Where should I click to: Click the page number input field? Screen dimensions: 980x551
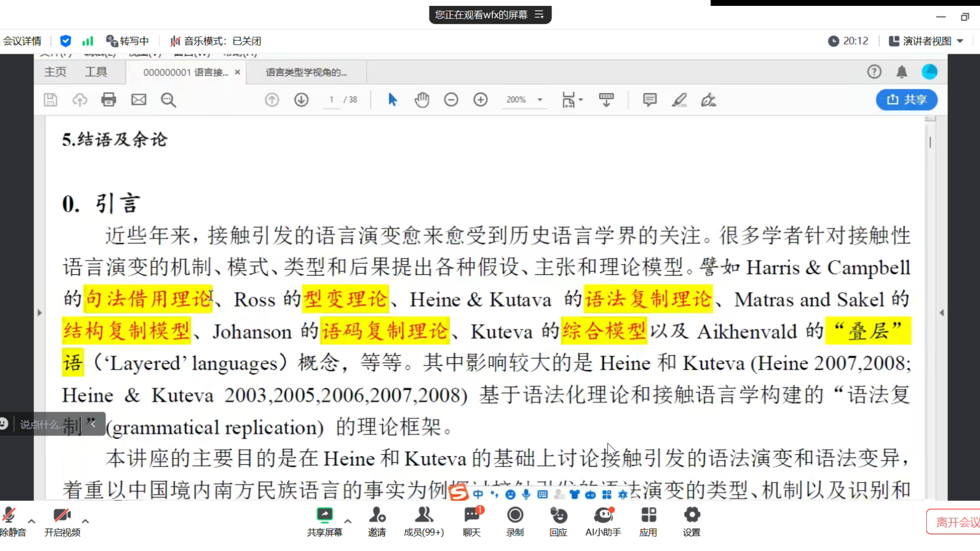click(332, 99)
